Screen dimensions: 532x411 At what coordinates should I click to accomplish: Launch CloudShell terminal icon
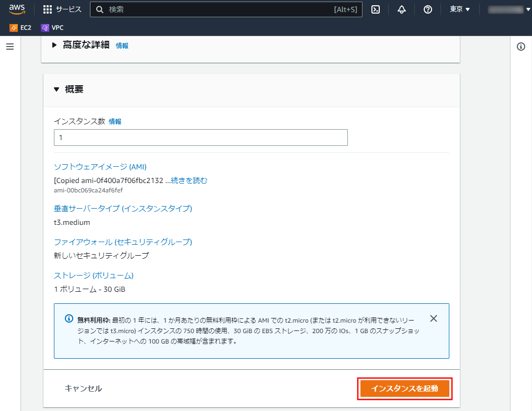click(x=376, y=9)
